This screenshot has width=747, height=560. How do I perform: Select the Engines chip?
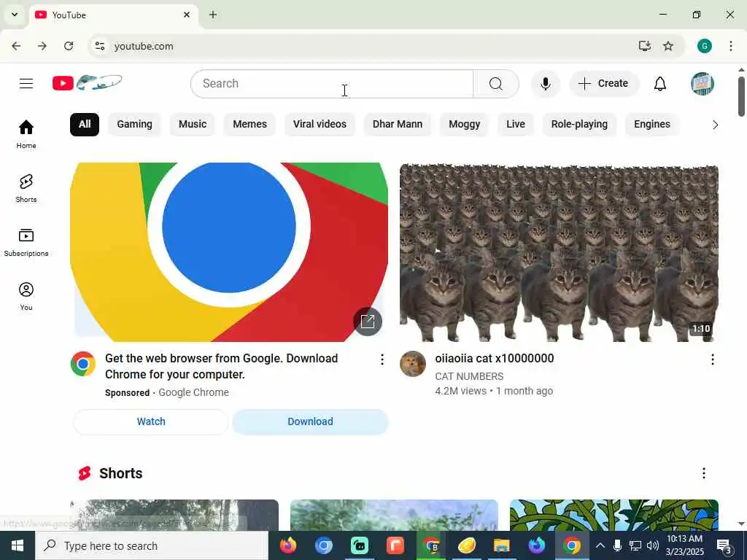[x=652, y=124]
